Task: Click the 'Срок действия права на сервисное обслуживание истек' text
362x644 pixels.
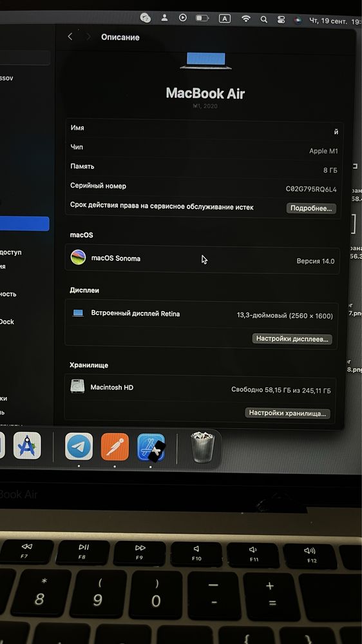Action: point(162,206)
